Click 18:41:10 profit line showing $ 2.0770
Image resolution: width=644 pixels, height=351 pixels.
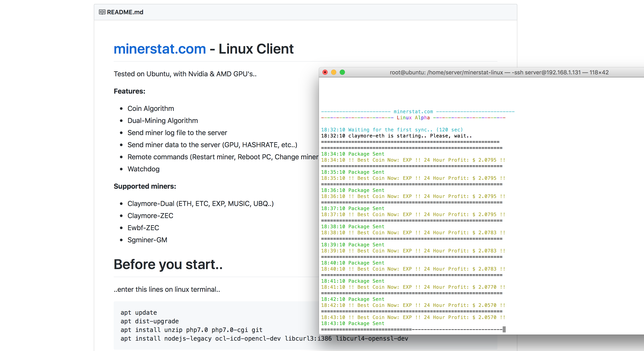[413, 287]
